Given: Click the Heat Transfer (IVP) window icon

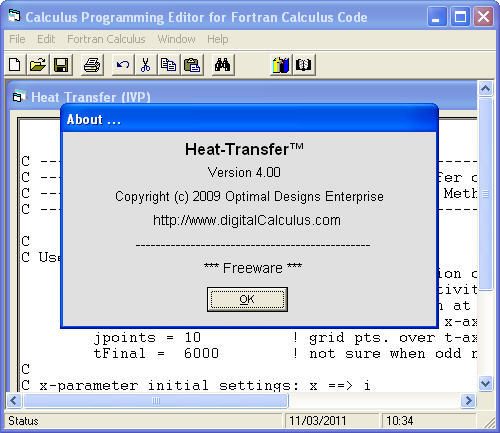Looking at the screenshot, I should tap(19, 97).
